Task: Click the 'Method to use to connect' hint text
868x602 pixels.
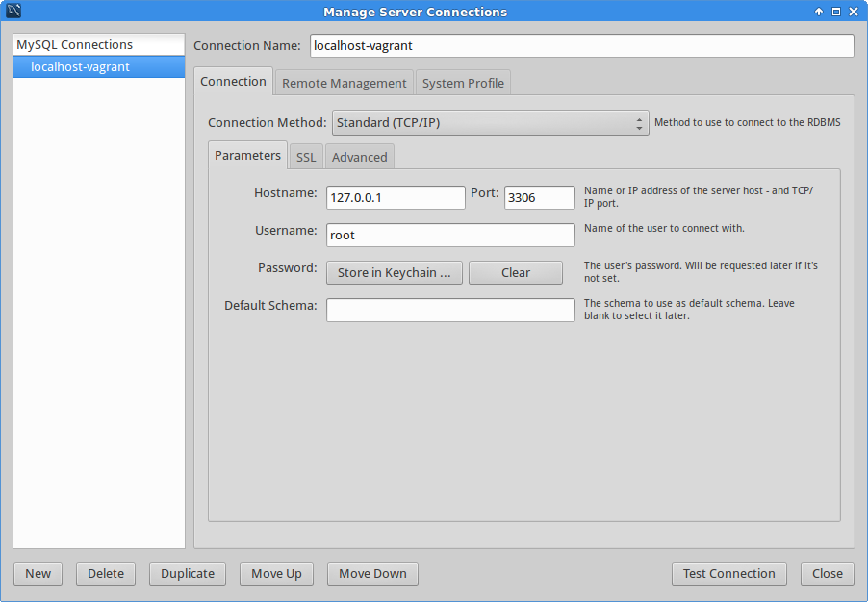Action: point(748,122)
